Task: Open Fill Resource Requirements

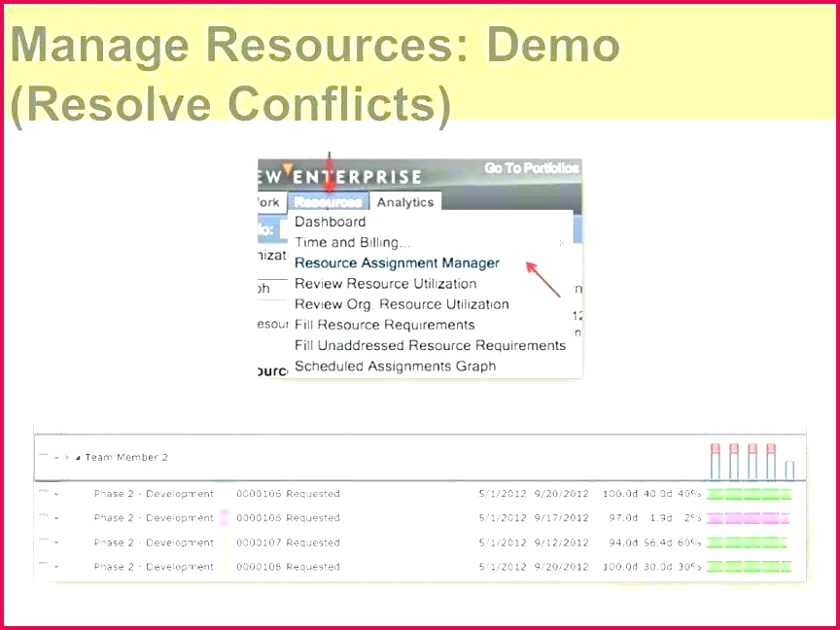Action: [x=384, y=325]
